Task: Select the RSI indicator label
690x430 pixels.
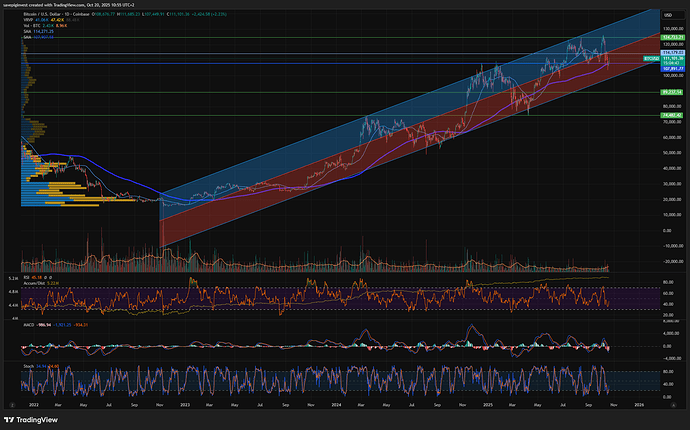Action: click(x=24, y=277)
